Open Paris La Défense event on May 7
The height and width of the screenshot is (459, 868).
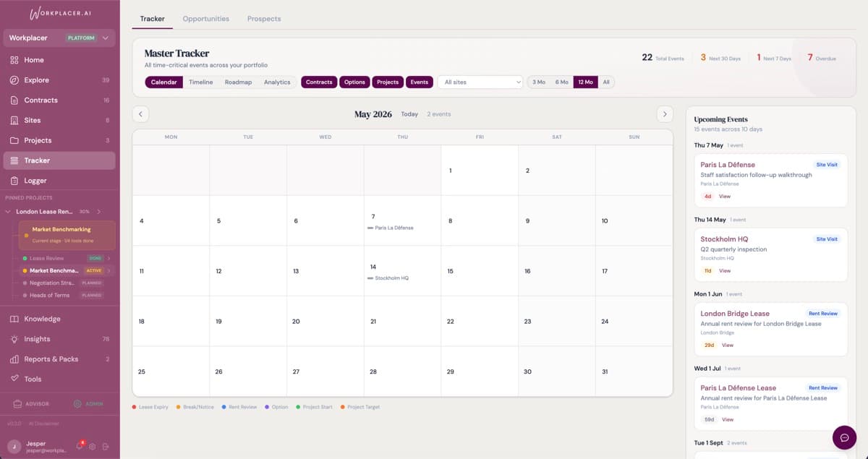(x=401, y=228)
